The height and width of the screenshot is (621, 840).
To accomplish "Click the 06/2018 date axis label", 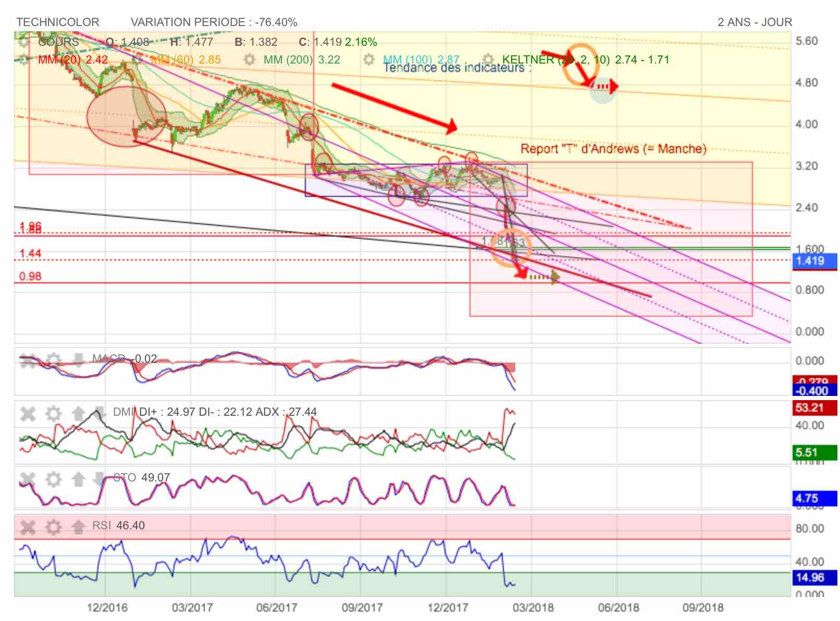I will (619, 607).
